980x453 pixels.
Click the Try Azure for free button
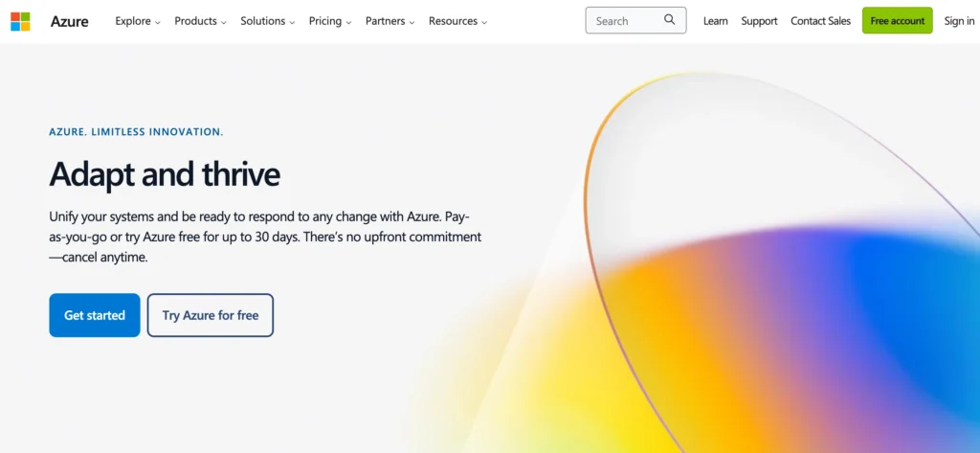coord(211,315)
